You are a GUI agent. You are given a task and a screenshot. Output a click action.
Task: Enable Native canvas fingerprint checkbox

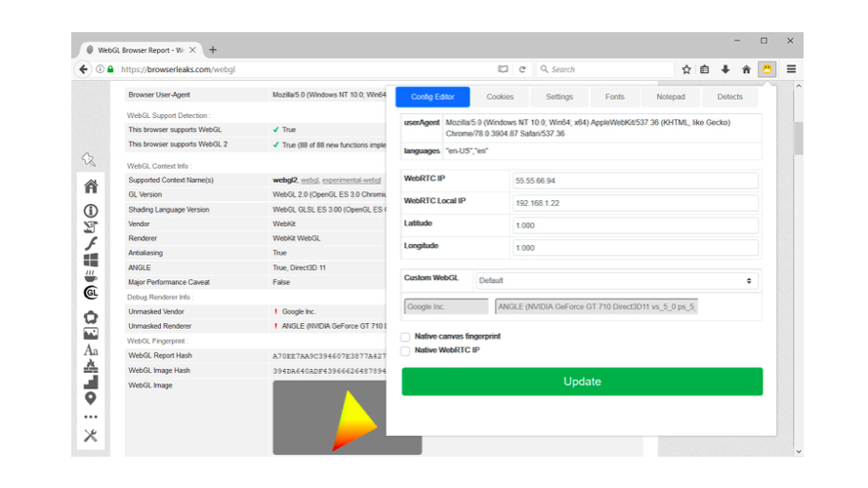[406, 337]
